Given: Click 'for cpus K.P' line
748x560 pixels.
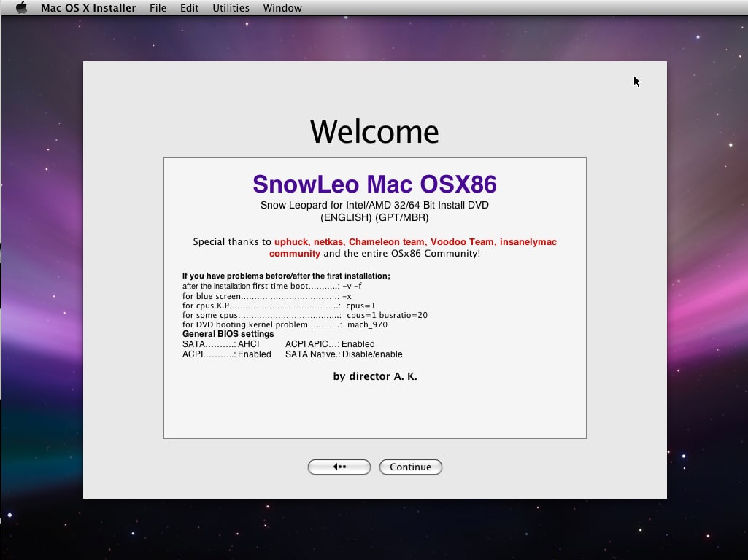Looking at the screenshot, I should click(279, 306).
